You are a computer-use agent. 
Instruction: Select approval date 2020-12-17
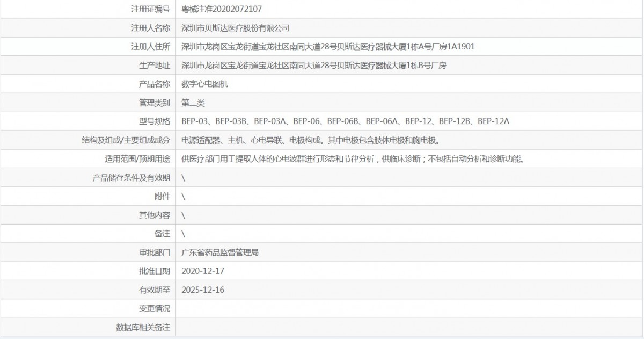pos(203,271)
